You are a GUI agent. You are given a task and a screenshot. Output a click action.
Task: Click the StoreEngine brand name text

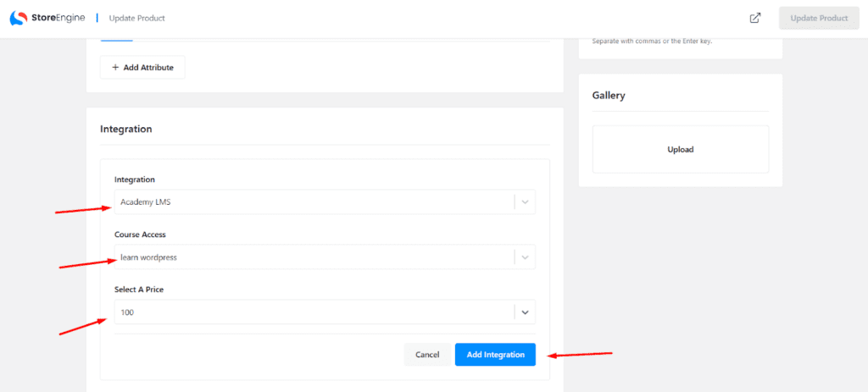(x=58, y=18)
